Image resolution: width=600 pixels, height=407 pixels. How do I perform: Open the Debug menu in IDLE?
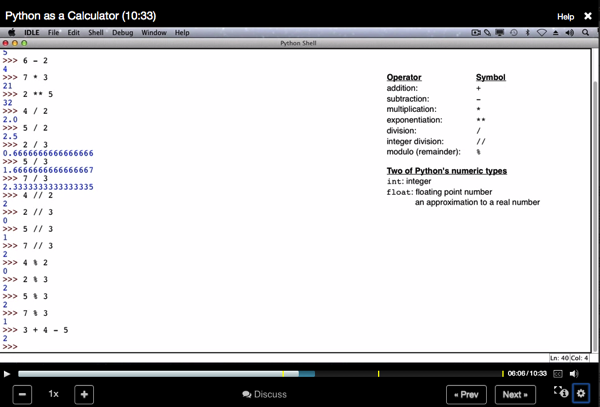122,33
